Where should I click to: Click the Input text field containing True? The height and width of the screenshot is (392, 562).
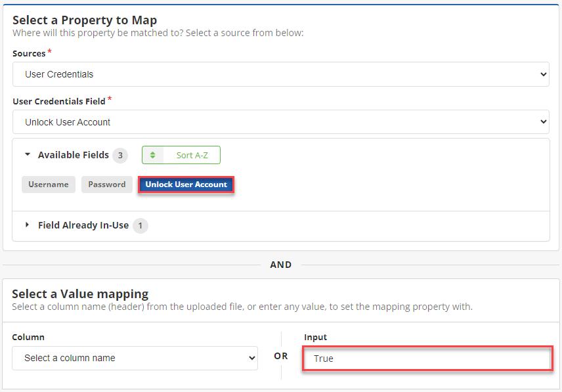tap(427, 359)
